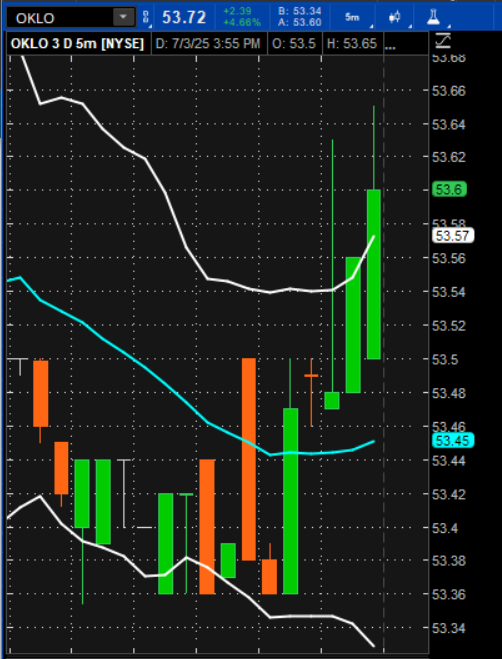
Task: Click the ask value A: 53.60
Action: click(x=299, y=22)
